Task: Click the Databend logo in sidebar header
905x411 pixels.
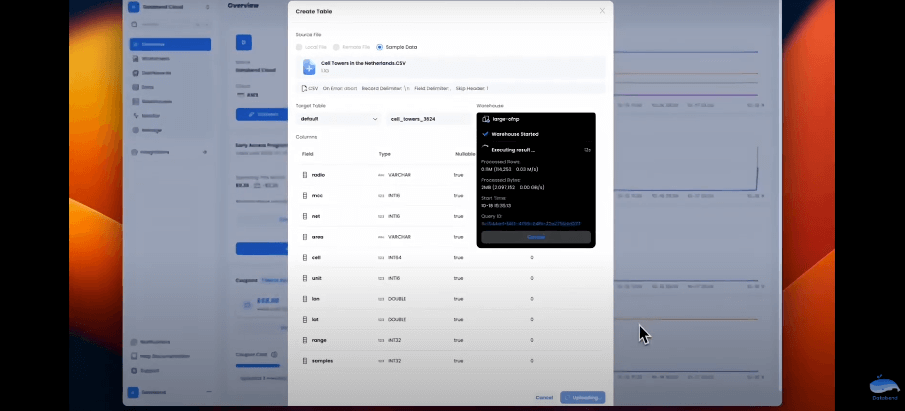Action: (x=134, y=7)
